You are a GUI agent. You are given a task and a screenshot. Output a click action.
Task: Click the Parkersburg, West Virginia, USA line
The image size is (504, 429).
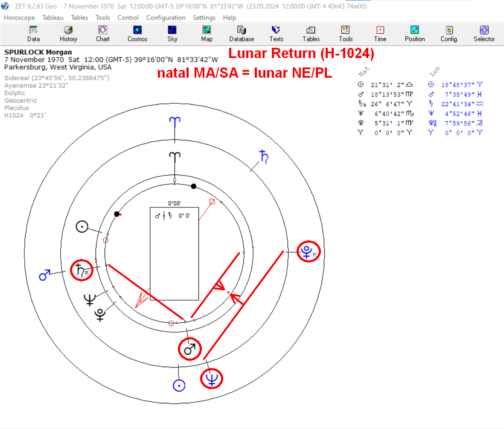coord(58,67)
